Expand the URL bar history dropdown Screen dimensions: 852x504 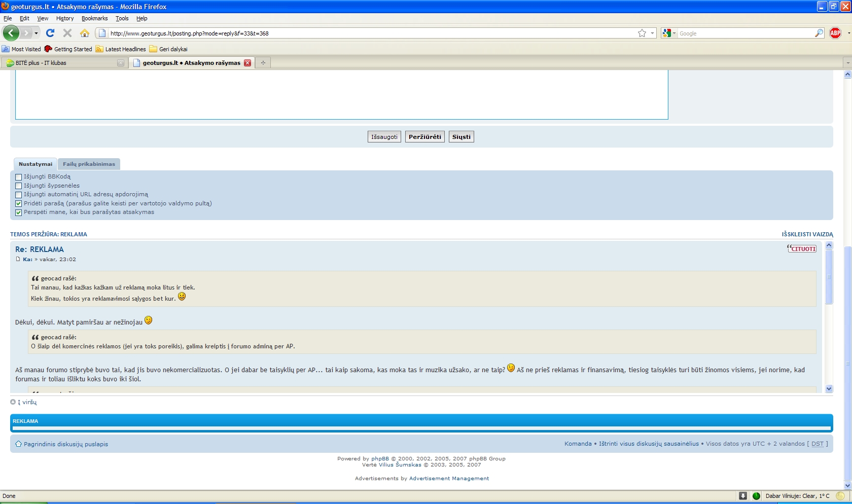[x=652, y=33]
